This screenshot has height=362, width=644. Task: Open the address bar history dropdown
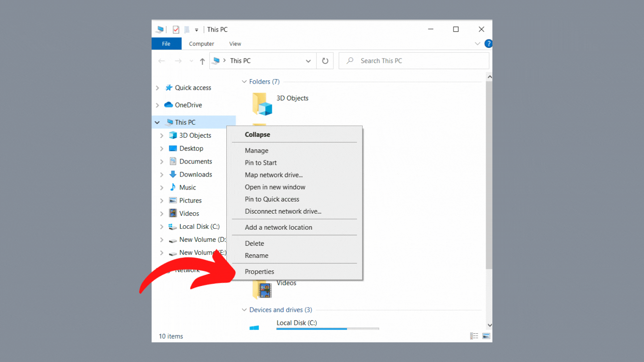pos(308,61)
